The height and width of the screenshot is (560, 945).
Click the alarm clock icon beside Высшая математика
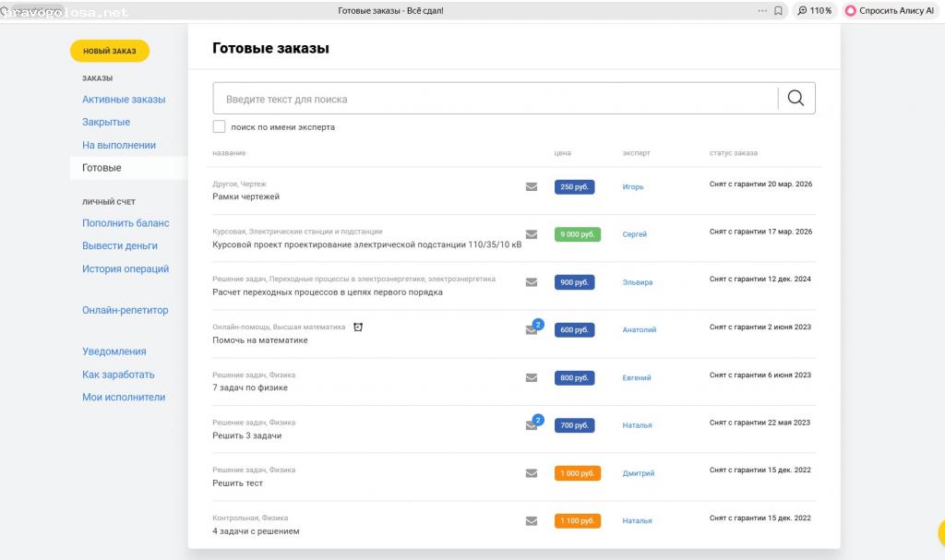358,327
